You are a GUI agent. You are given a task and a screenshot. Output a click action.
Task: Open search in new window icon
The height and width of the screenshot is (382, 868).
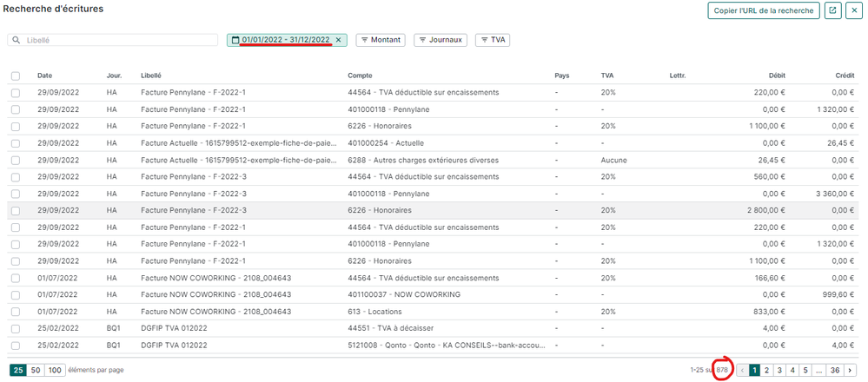pos(832,10)
